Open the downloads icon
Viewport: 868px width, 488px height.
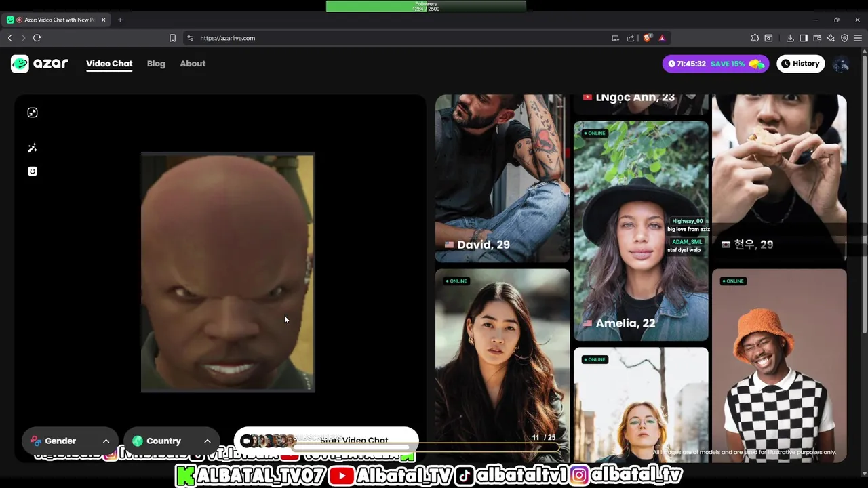790,38
